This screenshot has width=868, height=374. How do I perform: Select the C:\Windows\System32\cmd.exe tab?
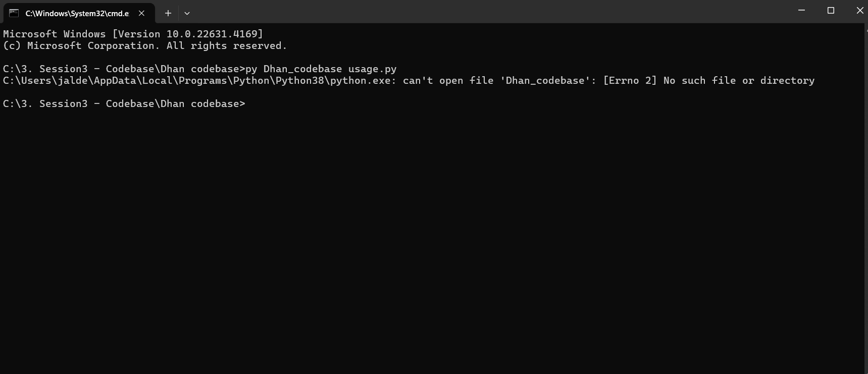click(x=79, y=13)
